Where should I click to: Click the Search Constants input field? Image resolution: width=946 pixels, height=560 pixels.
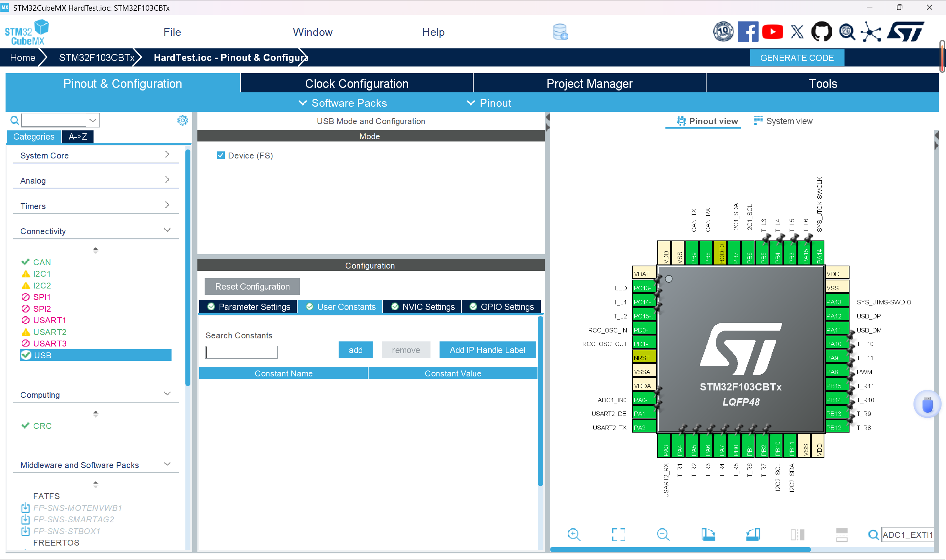(x=242, y=352)
